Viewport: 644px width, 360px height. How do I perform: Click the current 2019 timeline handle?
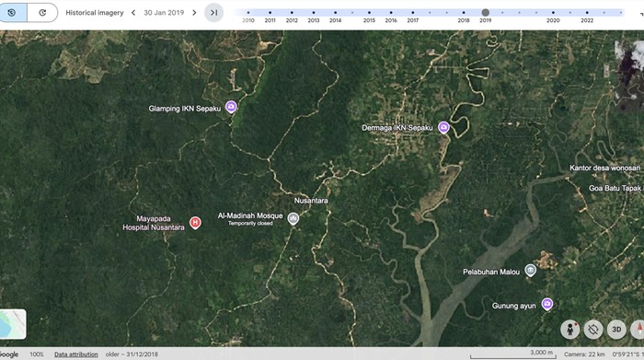point(486,13)
